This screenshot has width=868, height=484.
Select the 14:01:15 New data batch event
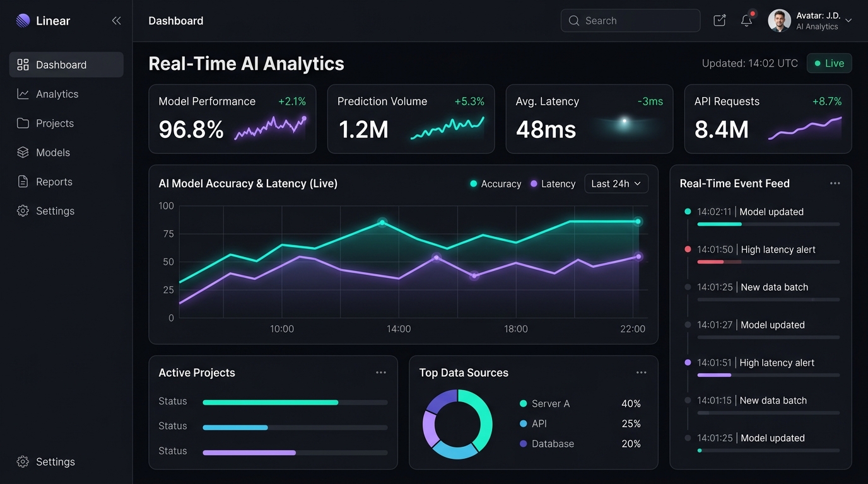point(762,405)
